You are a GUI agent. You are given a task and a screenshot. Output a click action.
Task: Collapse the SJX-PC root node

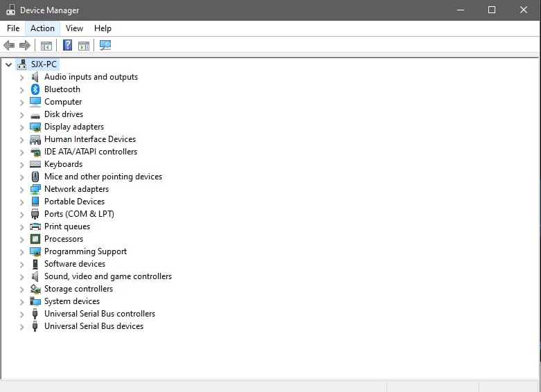8,64
